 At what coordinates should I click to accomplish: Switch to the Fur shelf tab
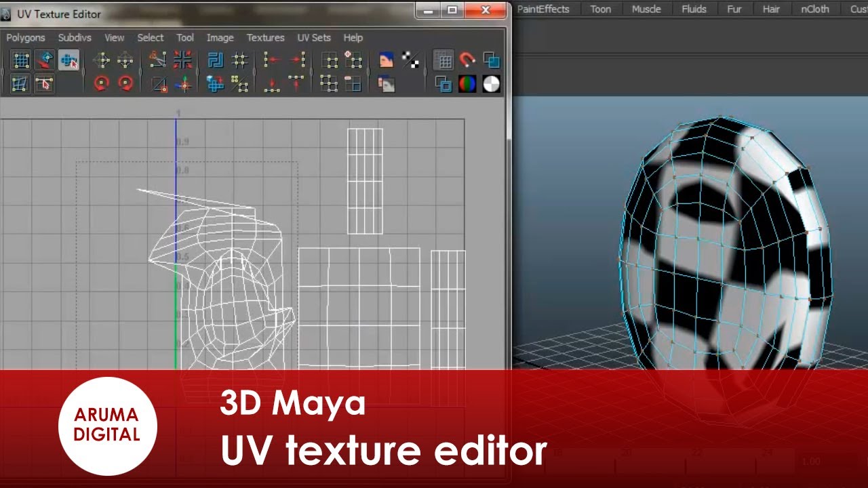[734, 9]
